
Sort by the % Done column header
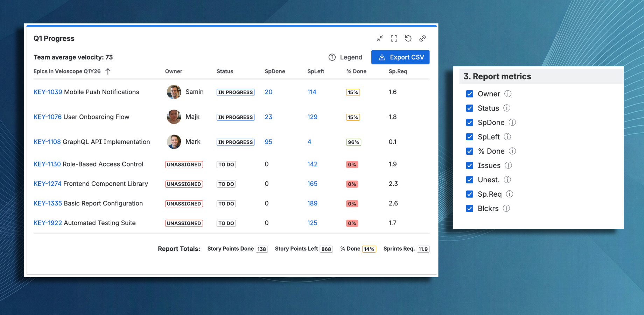tap(356, 71)
